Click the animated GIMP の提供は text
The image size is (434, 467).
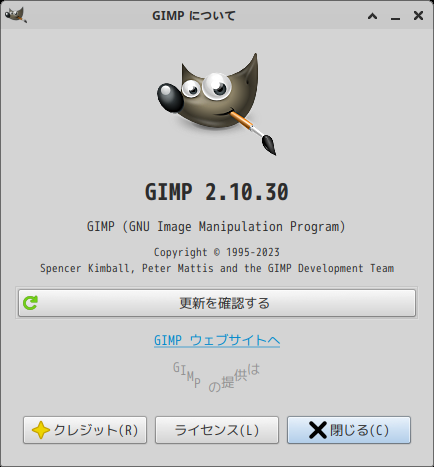pyautogui.click(x=217, y=377)
